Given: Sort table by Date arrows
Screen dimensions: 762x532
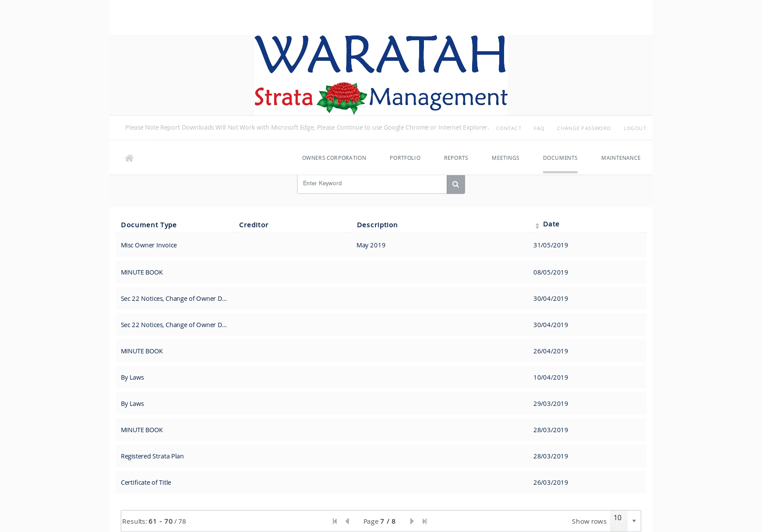Looking at the screenshot, I should click(537, 225).
